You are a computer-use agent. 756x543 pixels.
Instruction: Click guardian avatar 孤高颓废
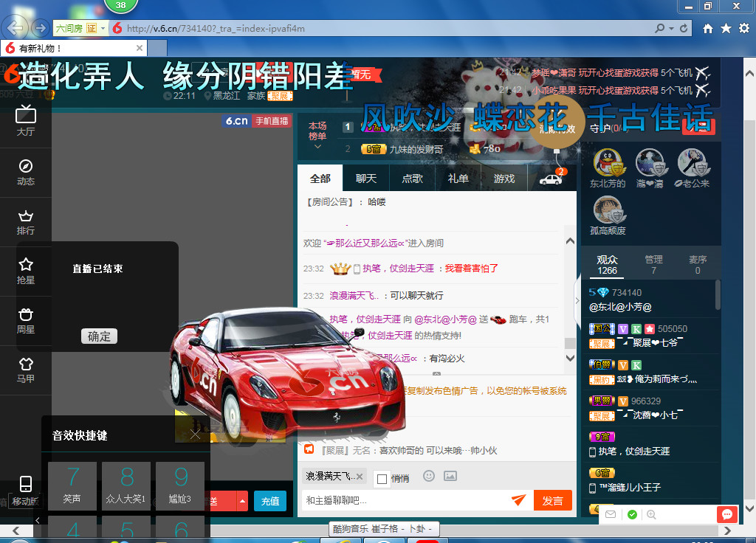[x=608, y=210]
